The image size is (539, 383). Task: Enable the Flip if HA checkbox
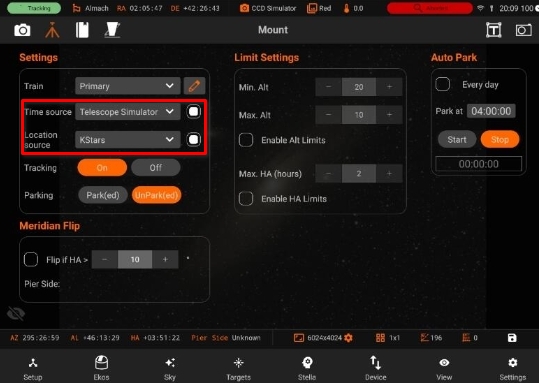31,259
